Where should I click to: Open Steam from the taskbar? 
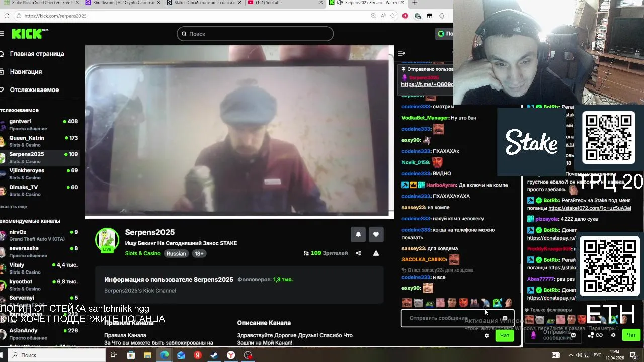(x=214, y=355)
